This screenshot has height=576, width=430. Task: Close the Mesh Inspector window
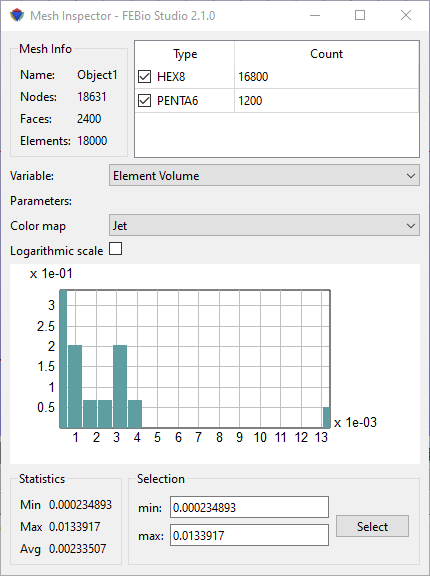406,15
